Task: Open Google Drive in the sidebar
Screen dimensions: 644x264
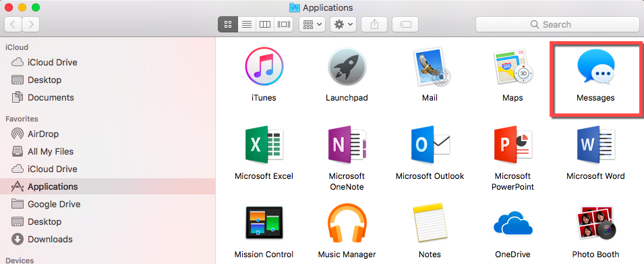Action: 108,204
